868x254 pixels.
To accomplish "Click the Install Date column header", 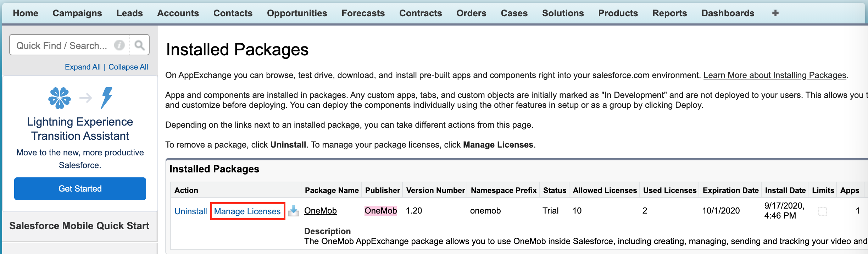I will coord(785,190).
